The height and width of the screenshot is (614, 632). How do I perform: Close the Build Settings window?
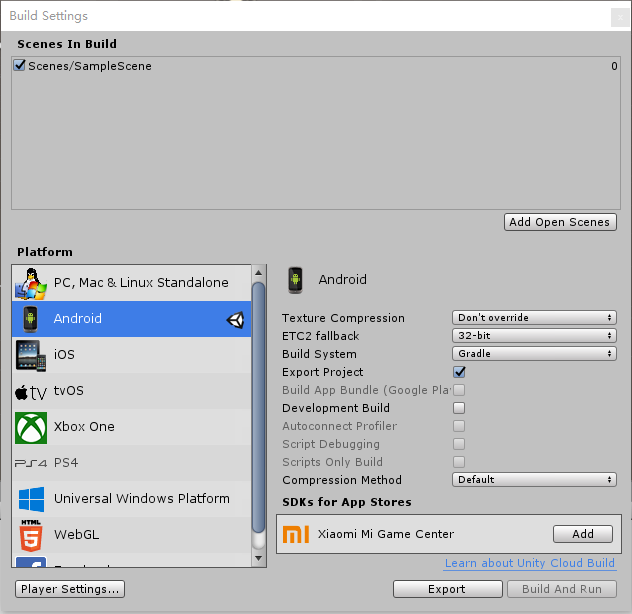[x=620, y=17]
